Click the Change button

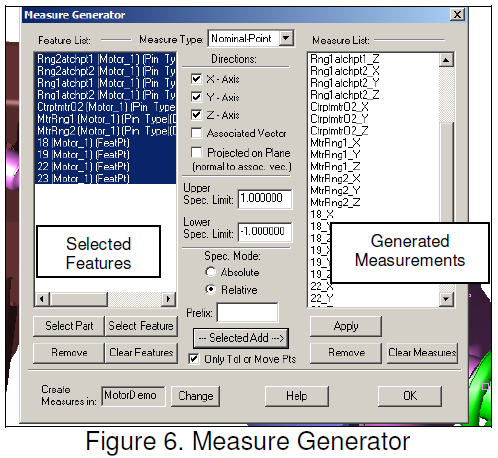(x=195, y=396)
